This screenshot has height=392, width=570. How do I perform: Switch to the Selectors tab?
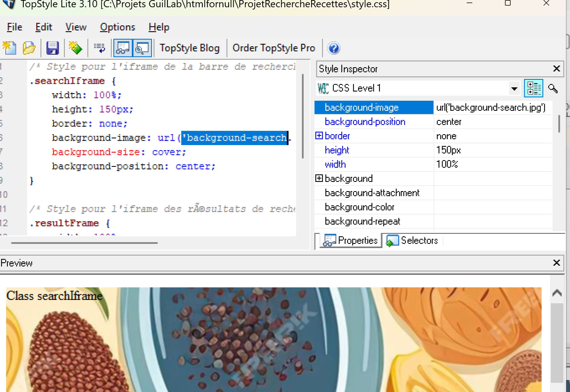point(412,241)
